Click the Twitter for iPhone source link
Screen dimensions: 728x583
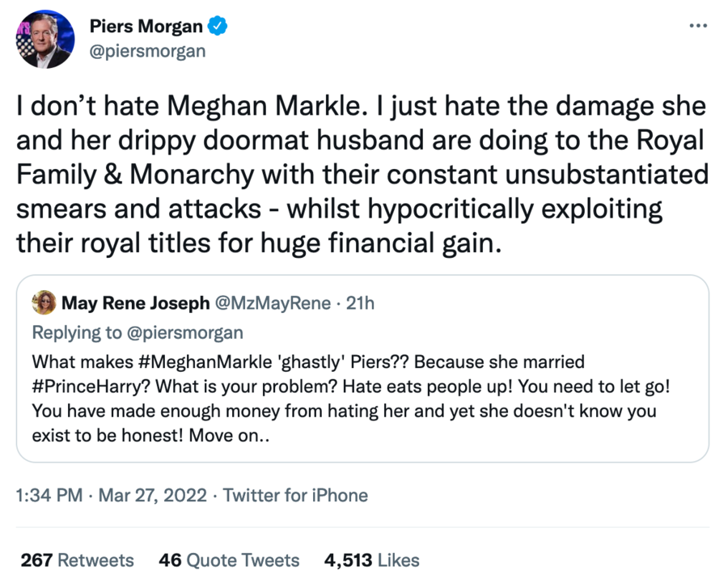tap(295, 495)
